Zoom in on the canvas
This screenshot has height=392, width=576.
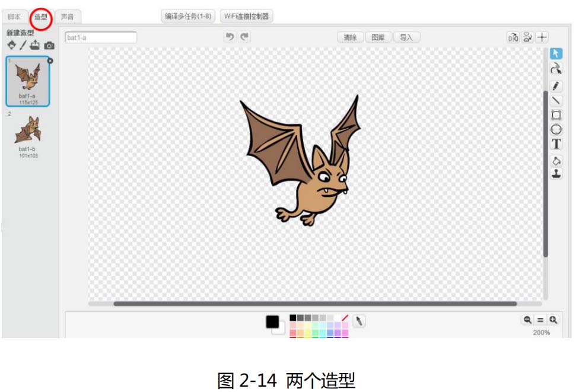click(553, 320)
